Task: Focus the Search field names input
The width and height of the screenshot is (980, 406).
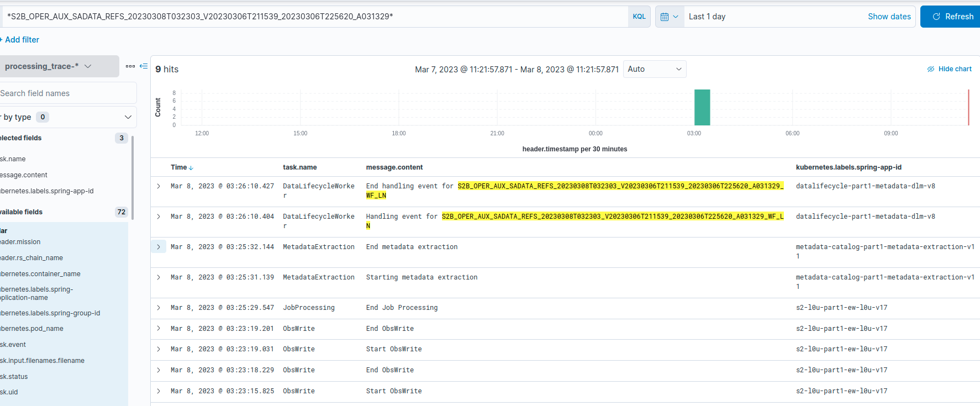Action: [x=67, y=93]
